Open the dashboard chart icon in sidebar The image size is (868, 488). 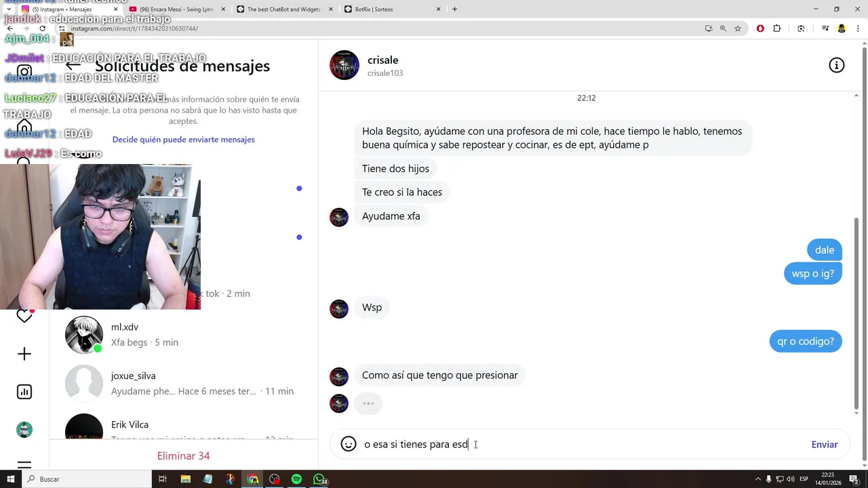[x=24, y=392]
